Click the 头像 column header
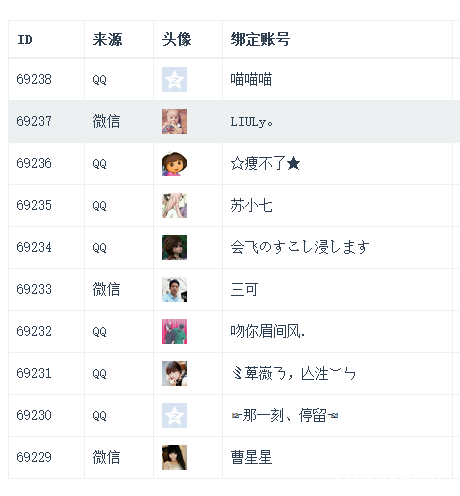 click(x=176, y=39)
